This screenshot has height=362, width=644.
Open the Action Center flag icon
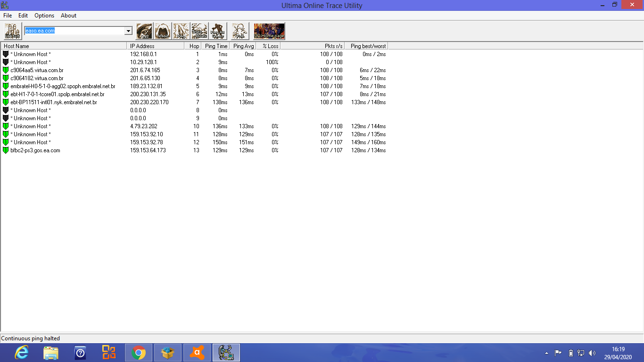558,353
